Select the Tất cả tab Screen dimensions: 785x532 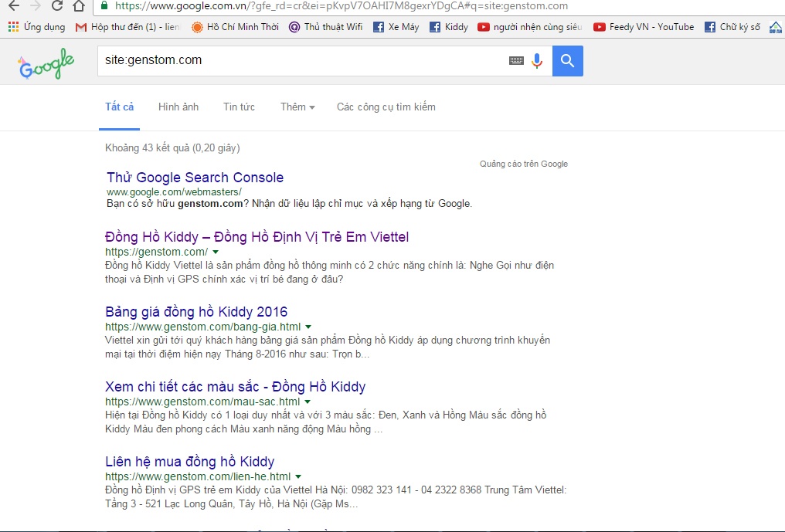pos(119,107)
